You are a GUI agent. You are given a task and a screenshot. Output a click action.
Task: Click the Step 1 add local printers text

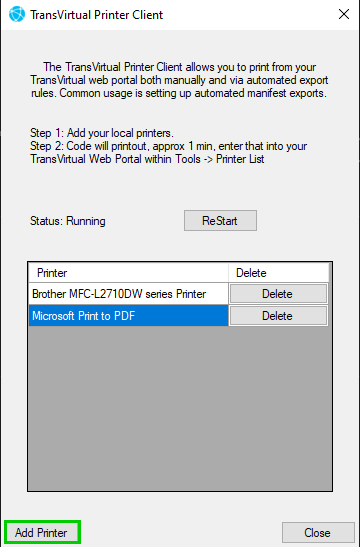pos(102,133)
